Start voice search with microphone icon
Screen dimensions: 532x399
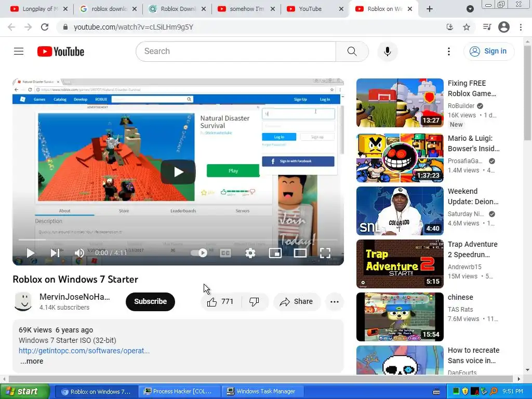388,51
